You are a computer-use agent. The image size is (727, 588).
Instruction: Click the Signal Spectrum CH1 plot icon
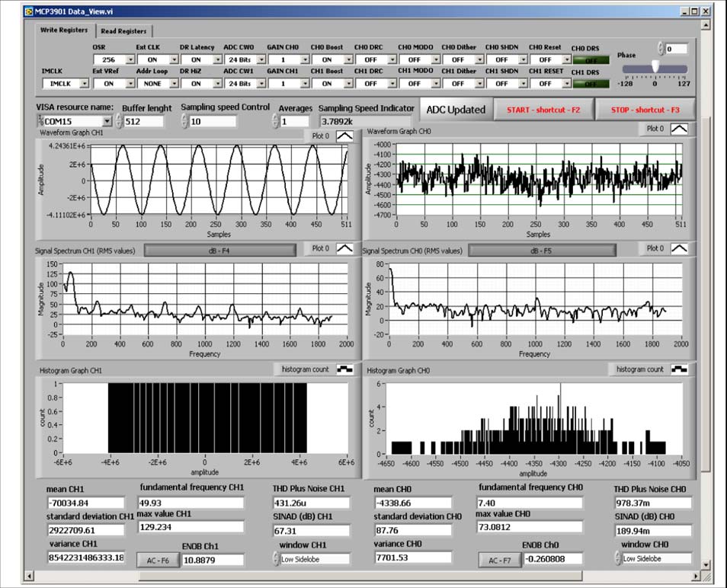tap(344, 248)
